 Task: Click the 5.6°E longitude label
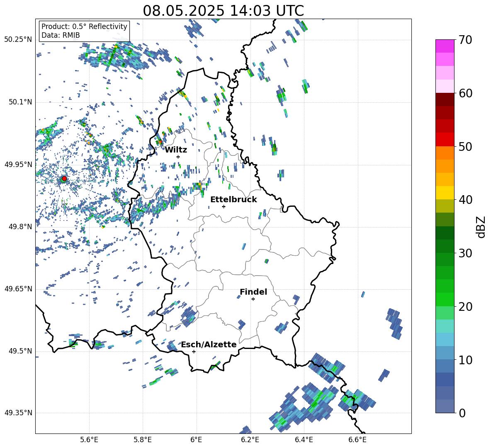89,440
